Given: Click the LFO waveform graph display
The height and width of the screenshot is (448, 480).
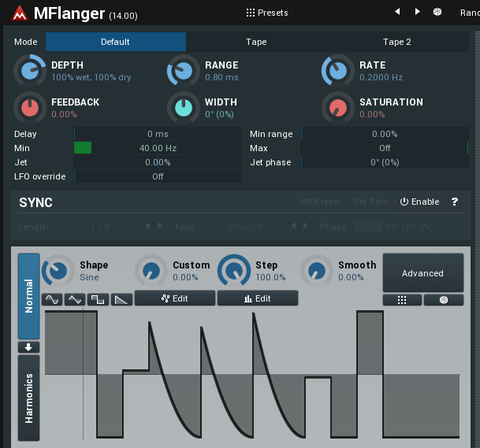Looking at the screenshot, I should point(252,375).
